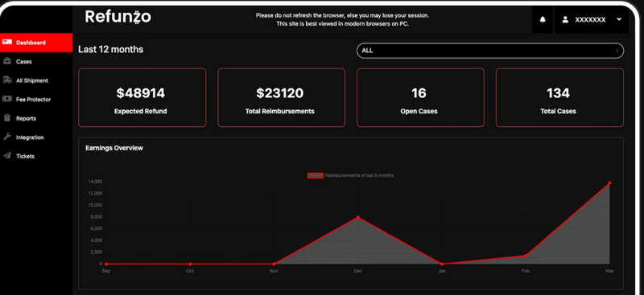The width and height of the screenshot is (644, 295).
Task: Navigate to Reports
Action: point(36,118)
